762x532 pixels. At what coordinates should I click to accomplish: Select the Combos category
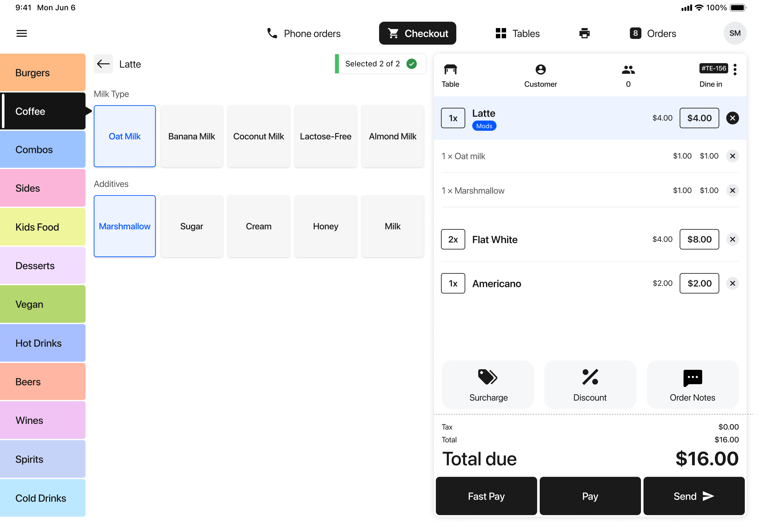[x=43, y=149]
